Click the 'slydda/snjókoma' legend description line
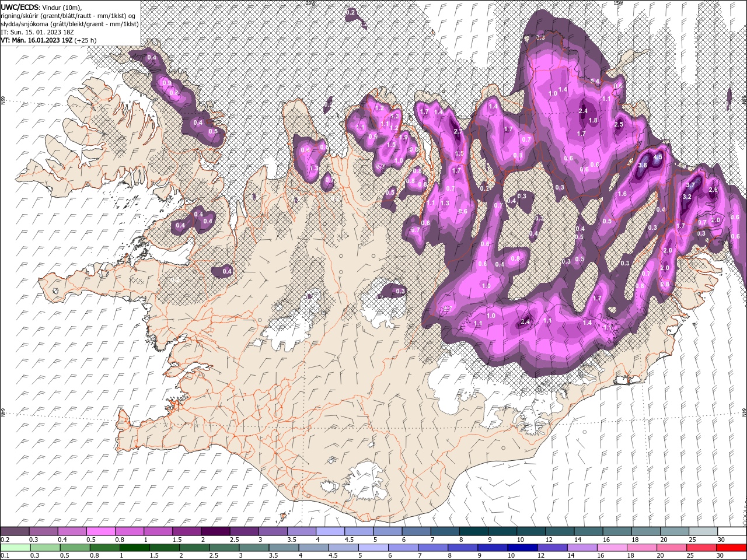This screenshot has height=560, width=747. click(x=69, y=24)
